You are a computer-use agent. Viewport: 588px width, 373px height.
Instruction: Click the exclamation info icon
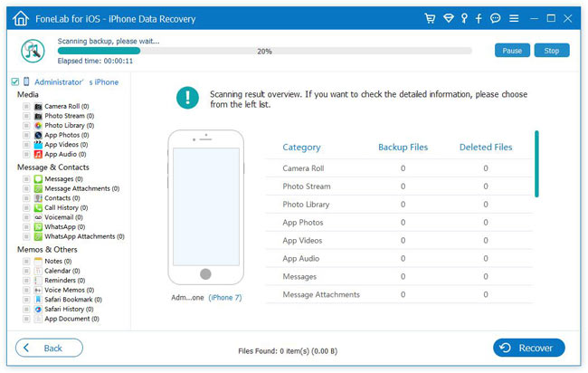[x=187, y=98]
